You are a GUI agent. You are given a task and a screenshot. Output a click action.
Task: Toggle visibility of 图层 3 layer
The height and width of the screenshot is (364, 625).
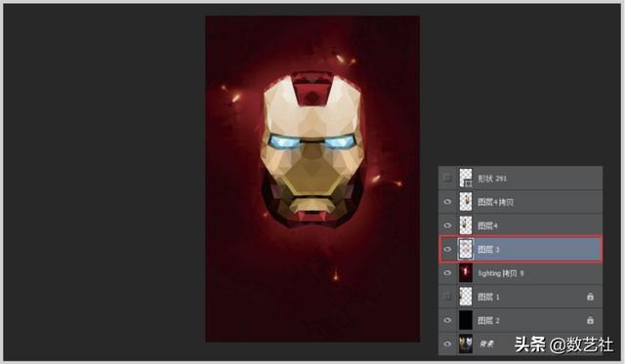point(447,249)
